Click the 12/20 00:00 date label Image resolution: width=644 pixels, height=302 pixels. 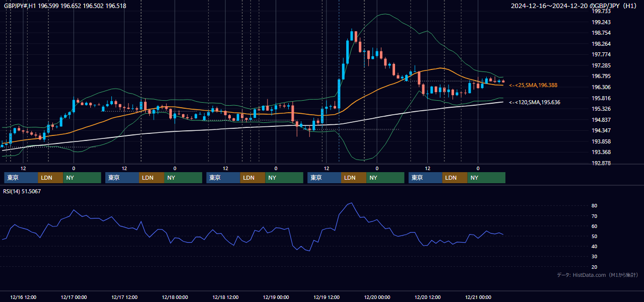[377, 297]
